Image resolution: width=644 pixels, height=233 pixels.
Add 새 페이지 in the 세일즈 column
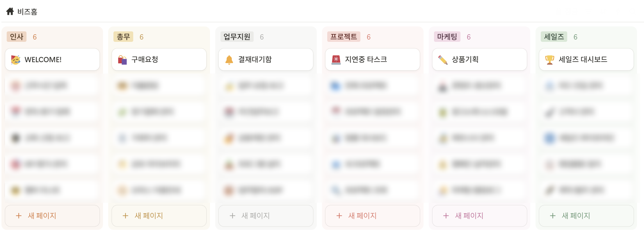point(586,216)
